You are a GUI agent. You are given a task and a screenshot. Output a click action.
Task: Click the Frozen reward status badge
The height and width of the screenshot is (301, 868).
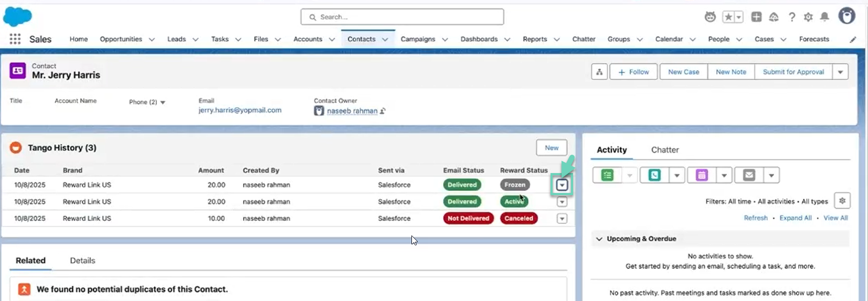pyautogui.click(x=515, y=185)
